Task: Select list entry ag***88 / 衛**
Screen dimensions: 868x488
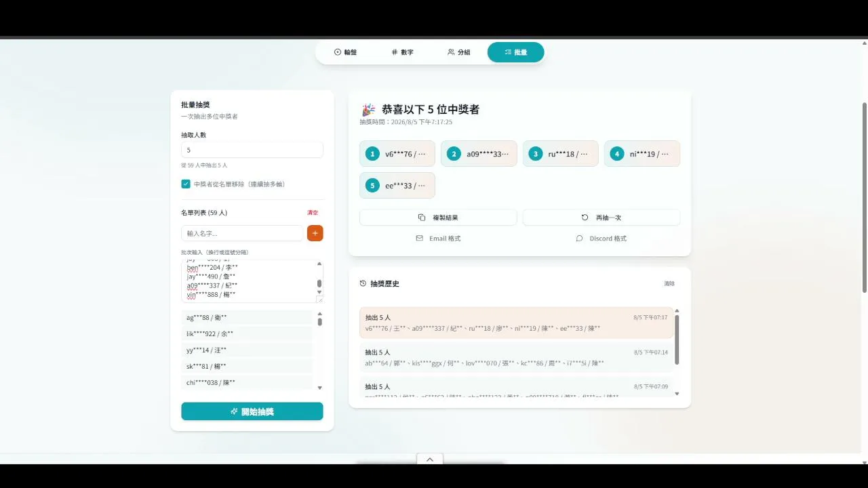Action: pyautogui.click(x=247, y=317)
